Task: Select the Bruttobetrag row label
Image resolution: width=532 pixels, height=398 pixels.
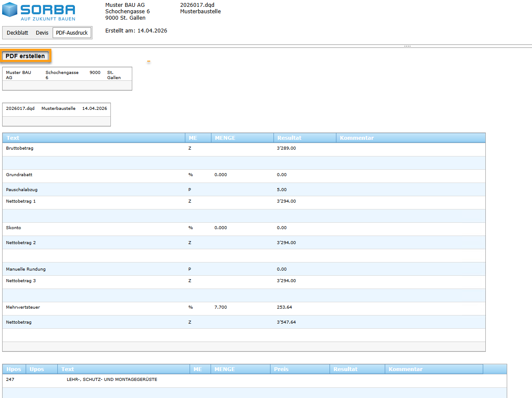Action: point(20,148)
